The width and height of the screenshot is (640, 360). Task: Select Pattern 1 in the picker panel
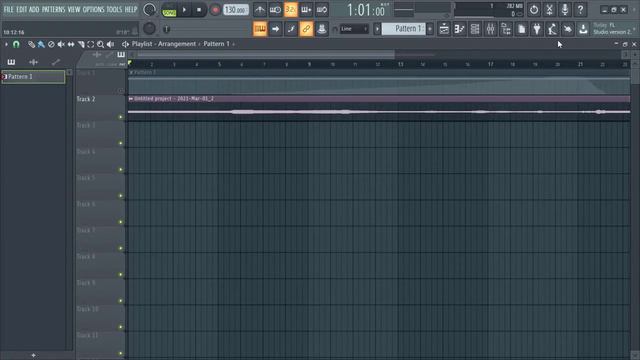(x=33, y=77)
